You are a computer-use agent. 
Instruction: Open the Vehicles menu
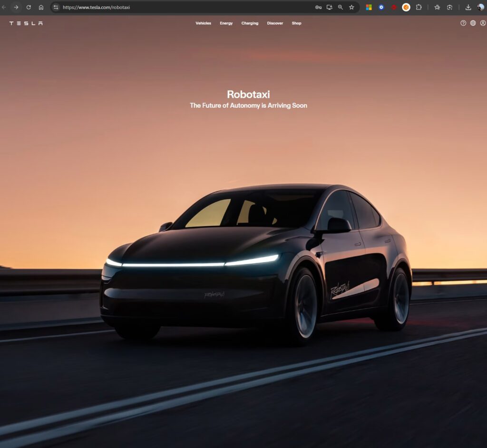click(204, 23)
